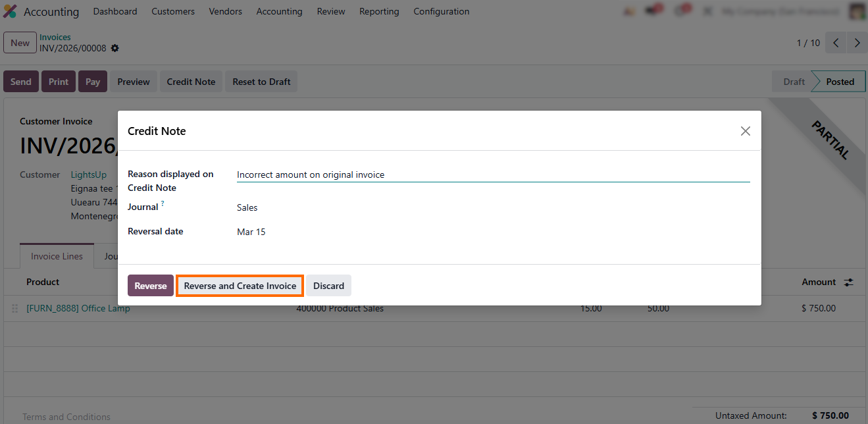Open the Configuration menu
868x424 pixels.
click(x=441, y=11)
